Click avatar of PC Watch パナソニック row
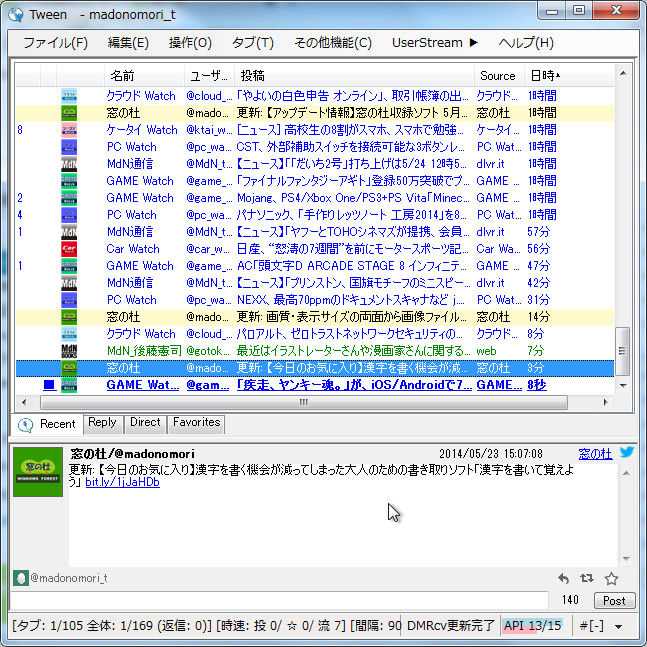 pos(69,215)
